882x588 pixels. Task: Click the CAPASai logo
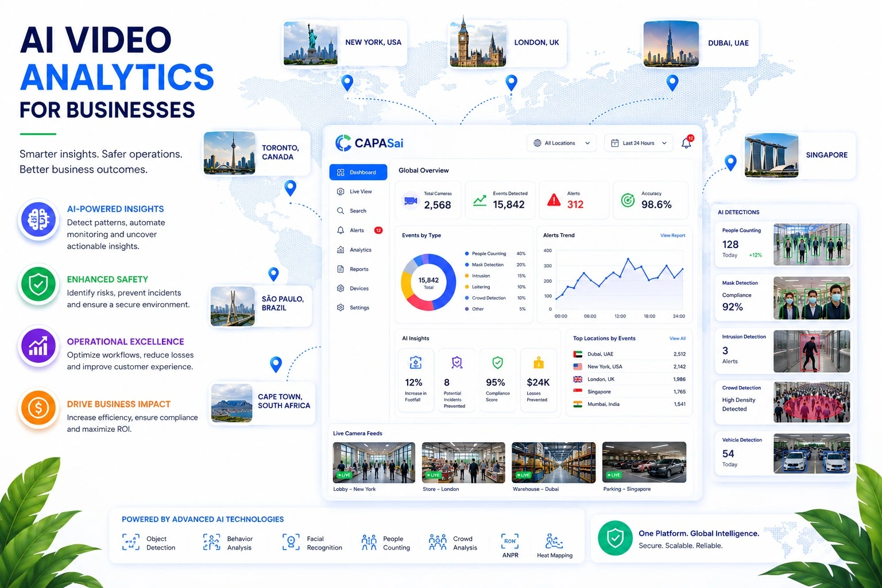pos(369,143)
